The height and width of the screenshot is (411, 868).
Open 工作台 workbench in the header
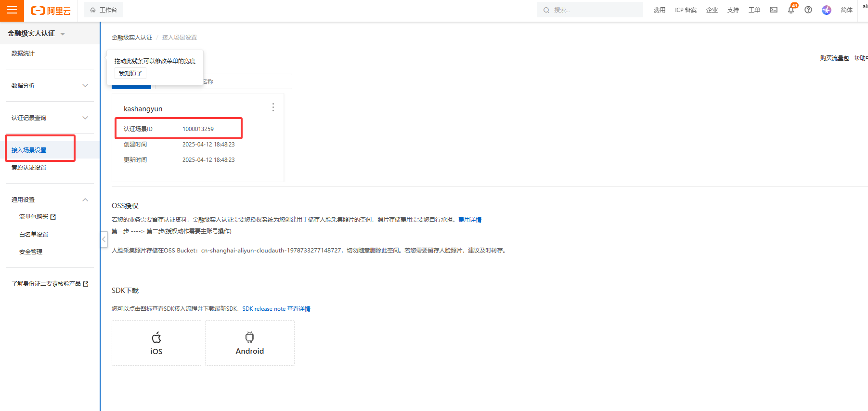[x=104, y=10]
